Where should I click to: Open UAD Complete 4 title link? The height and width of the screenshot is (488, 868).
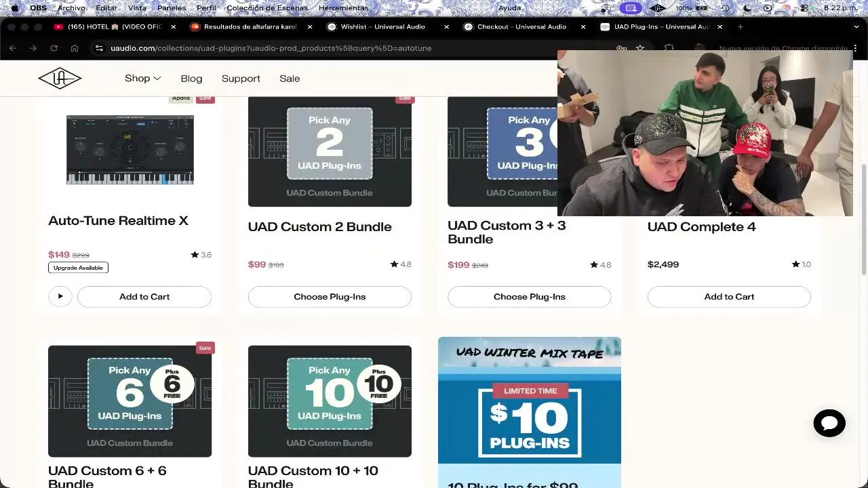tap(701, 226)
